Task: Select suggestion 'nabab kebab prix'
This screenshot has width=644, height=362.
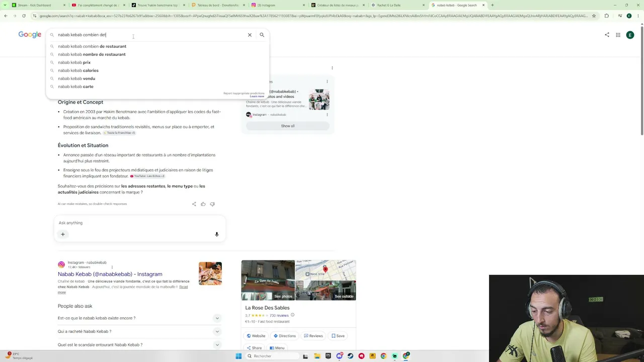Action: [x=157, y=62]
